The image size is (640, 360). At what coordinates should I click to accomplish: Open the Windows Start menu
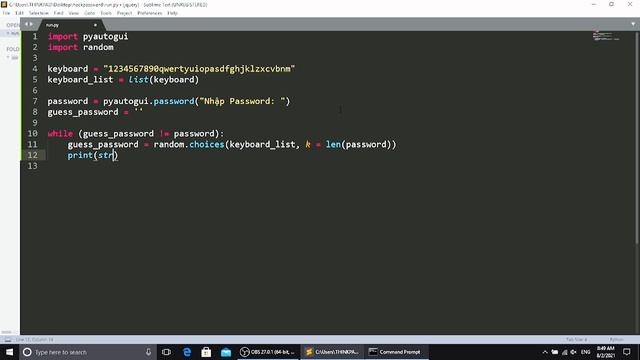(9, 352)
